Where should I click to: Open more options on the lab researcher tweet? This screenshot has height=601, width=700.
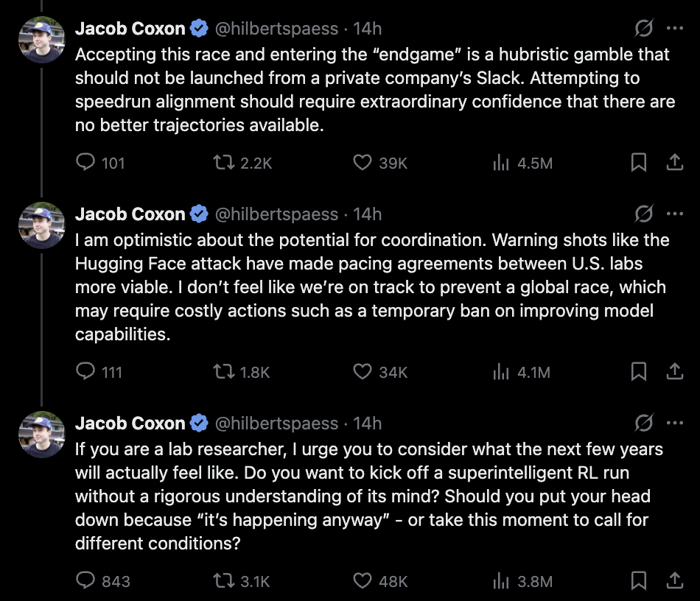[674, 423]
